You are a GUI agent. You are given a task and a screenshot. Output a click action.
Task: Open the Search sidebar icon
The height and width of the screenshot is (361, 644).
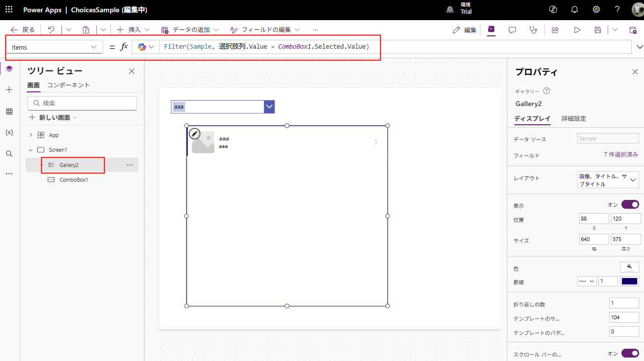pyautogui.click(x=9, y=153)
